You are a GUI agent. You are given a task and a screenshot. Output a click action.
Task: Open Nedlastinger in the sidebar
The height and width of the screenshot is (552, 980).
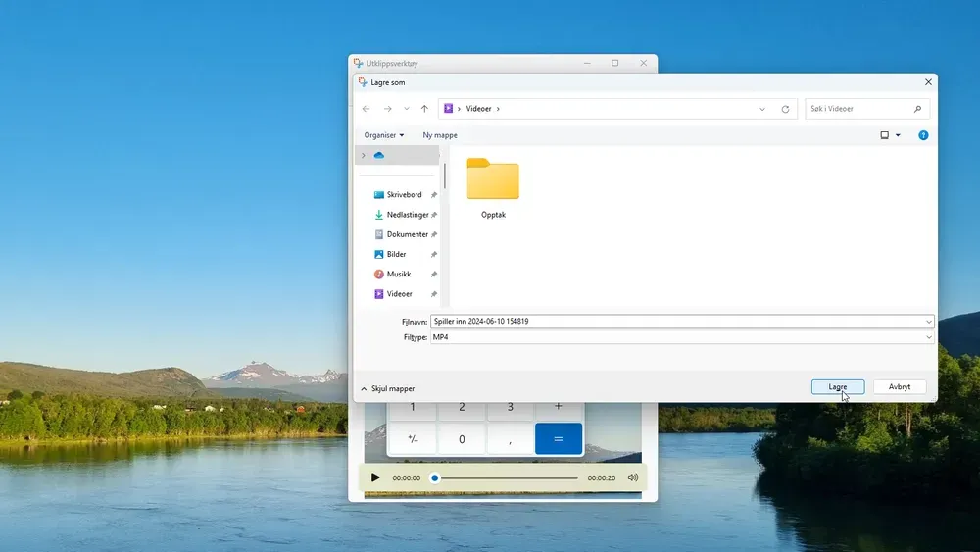pos(407,215)
